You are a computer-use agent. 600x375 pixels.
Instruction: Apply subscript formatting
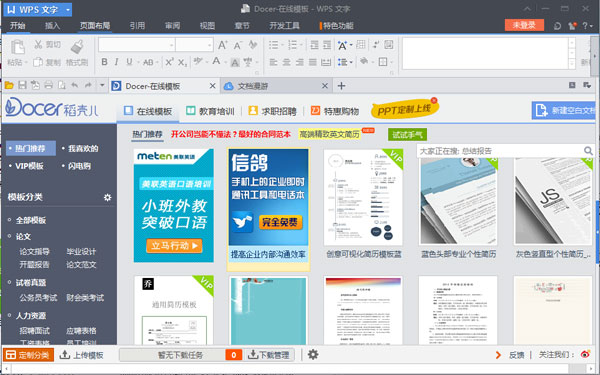coord(183,62)
